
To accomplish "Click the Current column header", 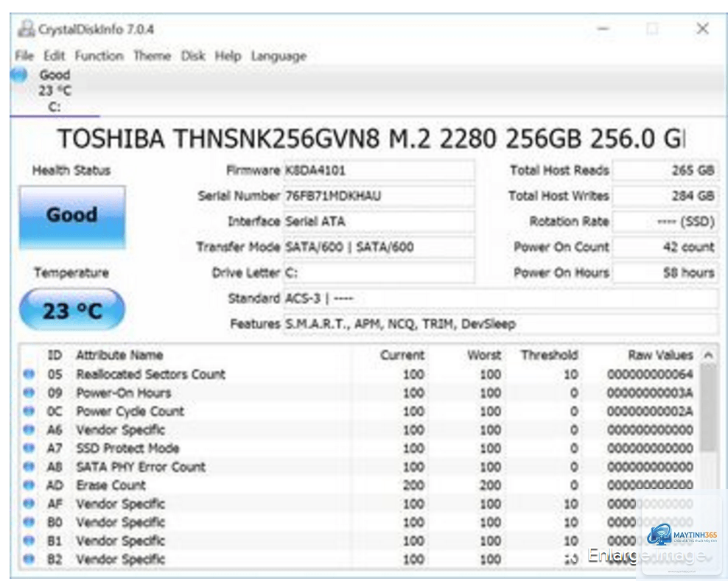I will 402,356.
